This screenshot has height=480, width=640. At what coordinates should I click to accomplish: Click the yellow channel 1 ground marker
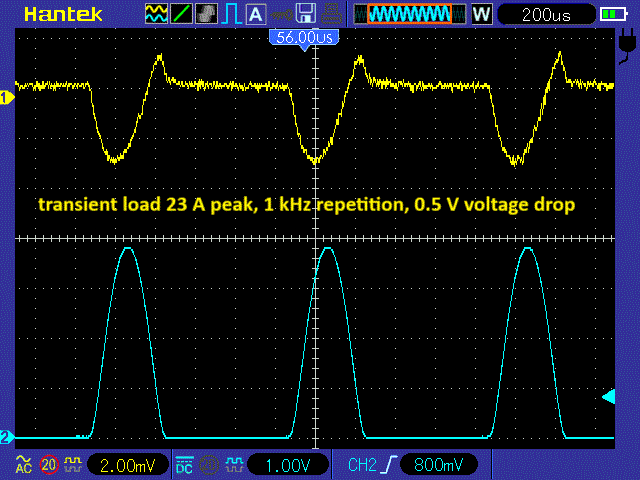pyautogui.click(x=7, y=98)
